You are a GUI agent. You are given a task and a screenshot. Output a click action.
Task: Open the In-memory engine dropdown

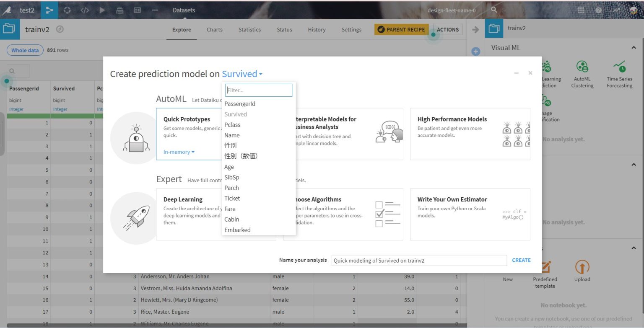(x=179, y=152)
